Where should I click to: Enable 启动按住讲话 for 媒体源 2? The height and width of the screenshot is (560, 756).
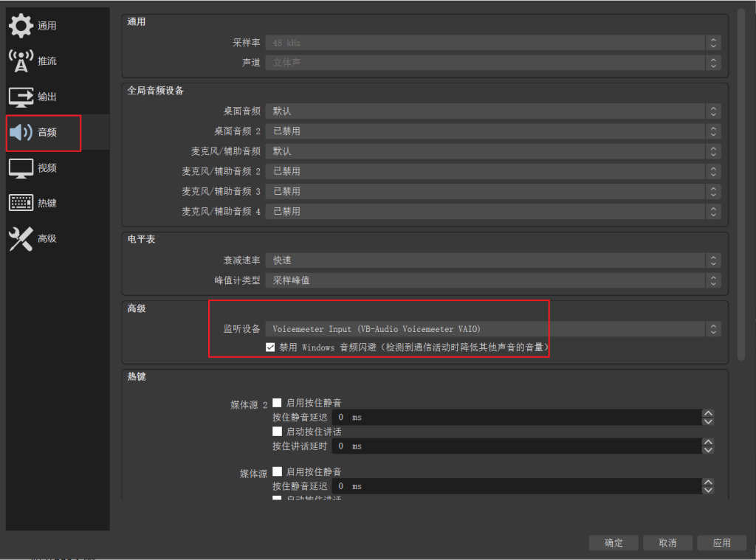[278, 432]
